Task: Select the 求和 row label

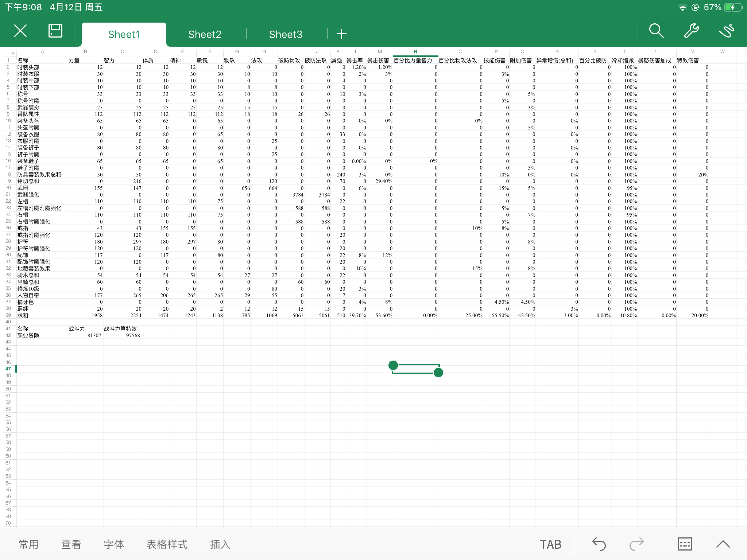Action: pyautogui.click(x=42, y=315)
